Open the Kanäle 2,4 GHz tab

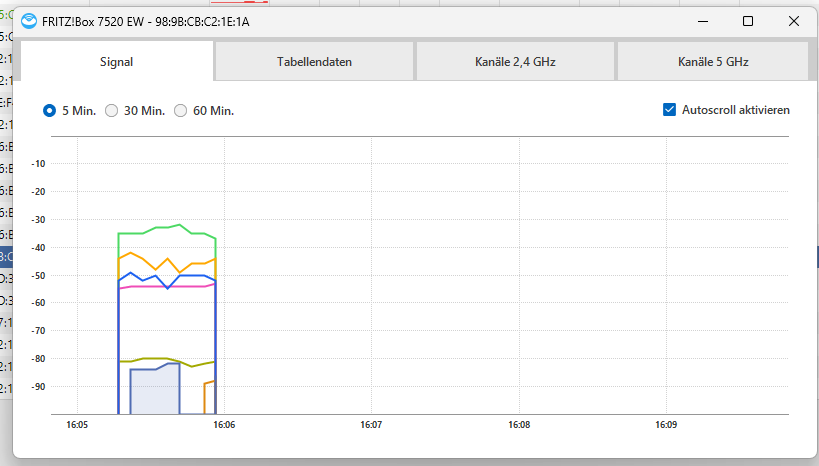515,62
